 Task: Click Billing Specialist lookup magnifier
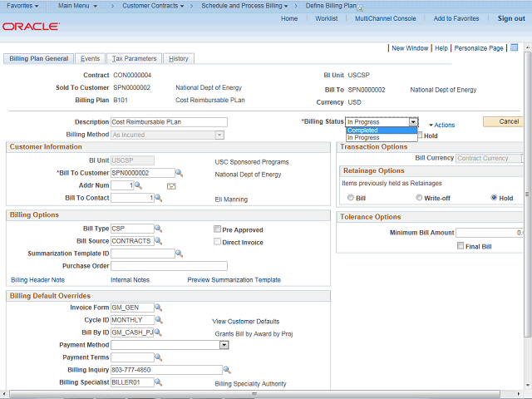[158, 382]
